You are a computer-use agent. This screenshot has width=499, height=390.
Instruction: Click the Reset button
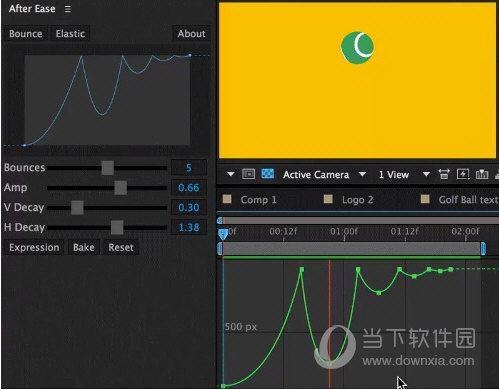coord(121,247)
